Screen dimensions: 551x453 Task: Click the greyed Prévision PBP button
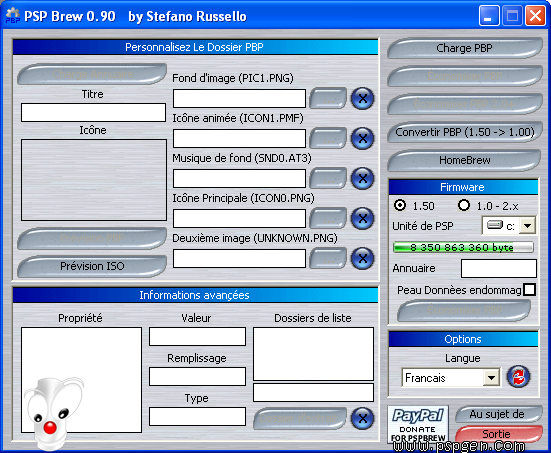point(92,238)
